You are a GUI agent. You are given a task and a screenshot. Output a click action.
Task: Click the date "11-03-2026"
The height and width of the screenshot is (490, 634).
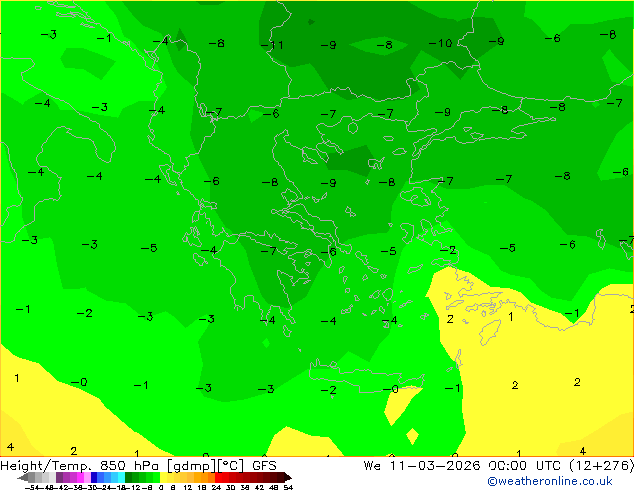click(x=435, y=466)
